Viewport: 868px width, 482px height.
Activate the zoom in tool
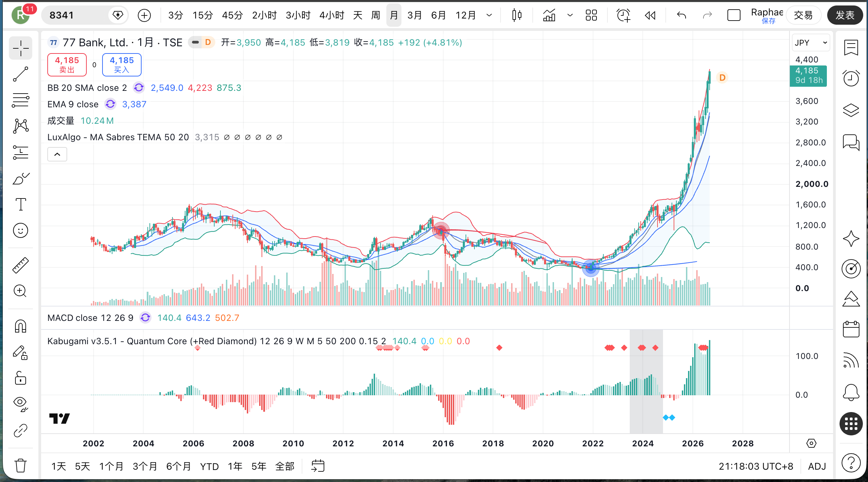click(x=21, y=291)
